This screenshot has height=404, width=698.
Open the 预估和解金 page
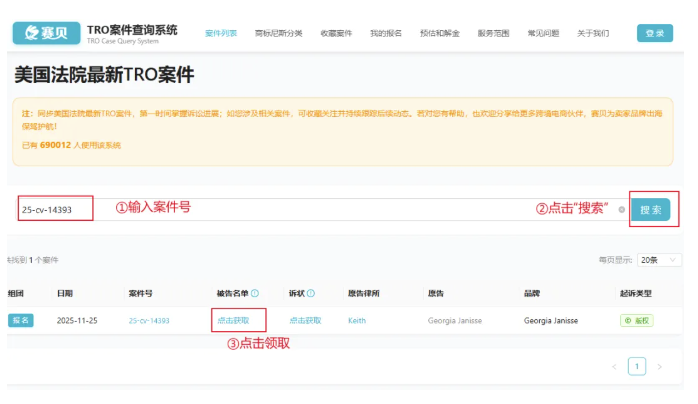tap(439, 33)
